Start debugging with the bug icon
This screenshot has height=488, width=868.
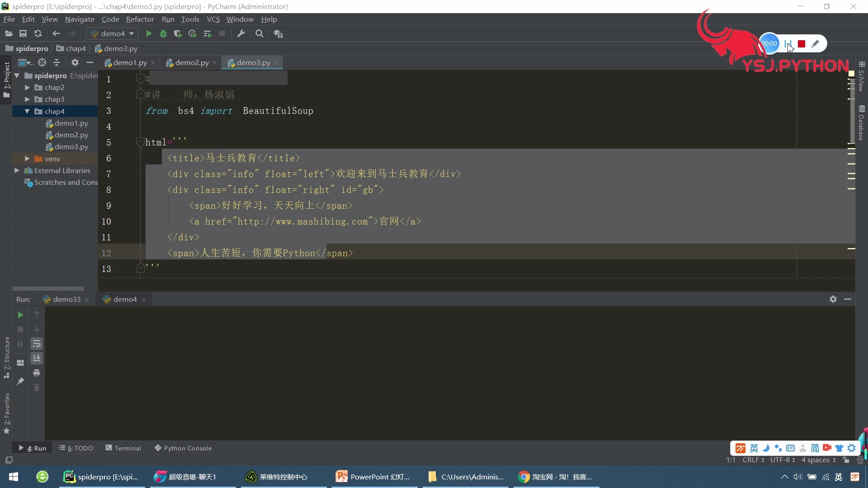[163, 33]
